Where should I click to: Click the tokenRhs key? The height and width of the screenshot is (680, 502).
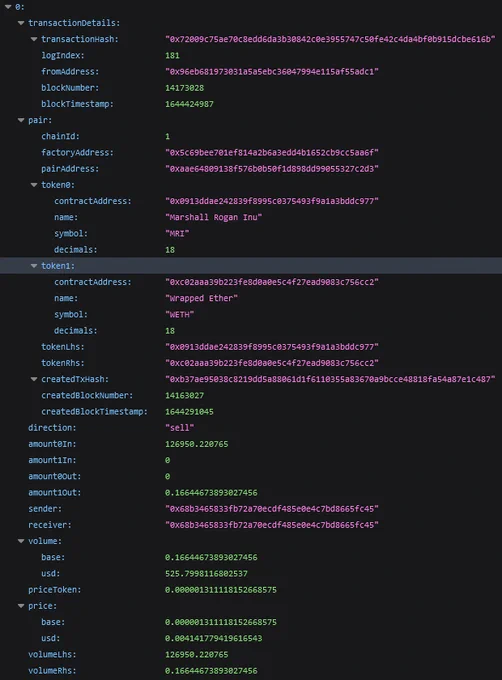[x=63, y=363]
